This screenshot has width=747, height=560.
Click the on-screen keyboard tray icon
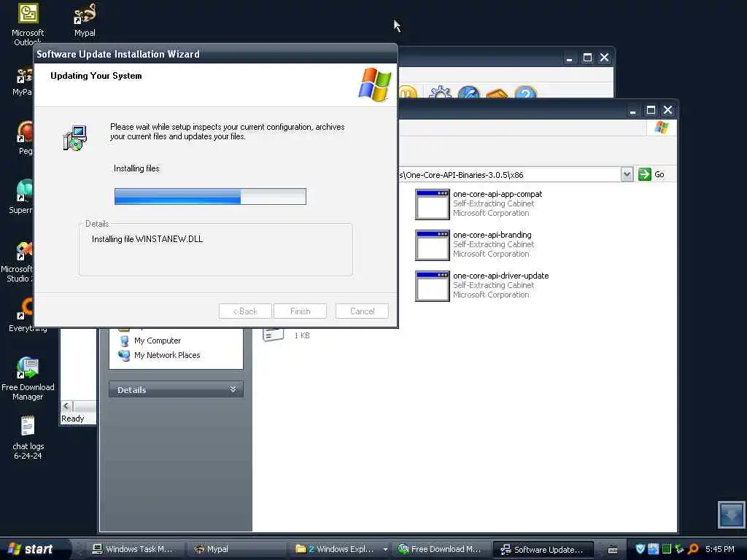(x=613, y=550)
